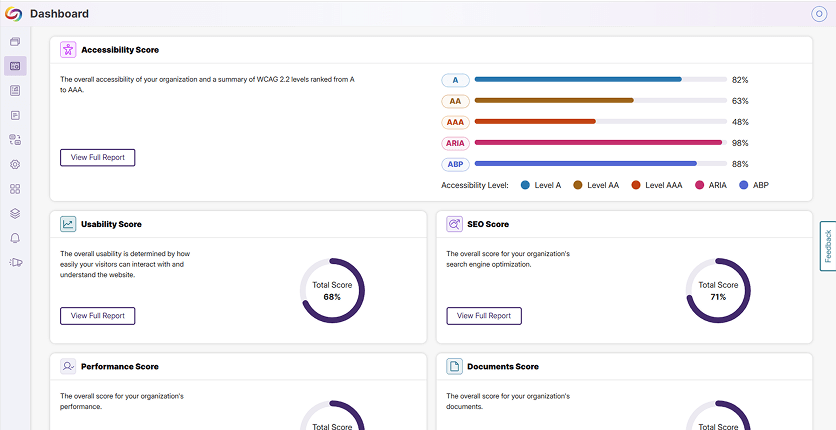Toggle the Level A legend dot
Viewport: 836px width, 430px height.
(525, 185)
